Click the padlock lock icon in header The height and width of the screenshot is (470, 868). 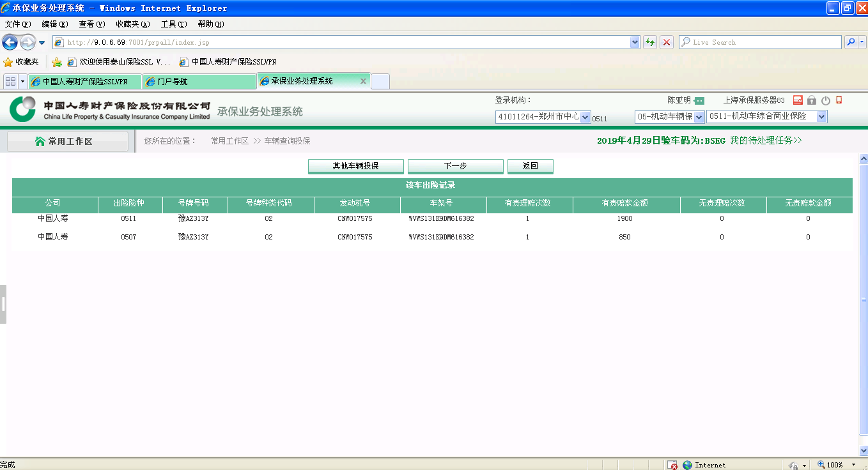point(812,100)
